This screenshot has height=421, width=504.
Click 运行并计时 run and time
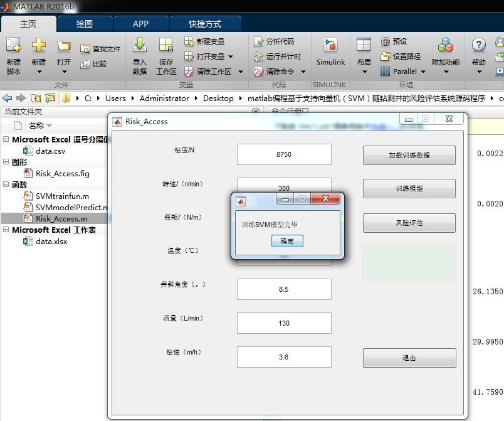277,56
